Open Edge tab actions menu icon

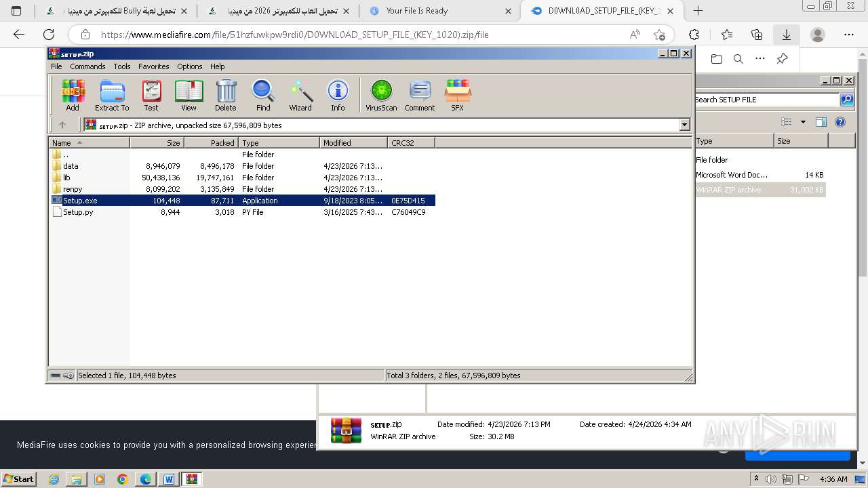[x=16, y=11]
